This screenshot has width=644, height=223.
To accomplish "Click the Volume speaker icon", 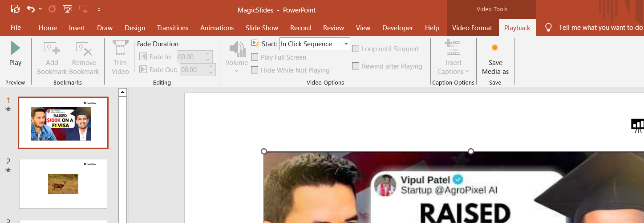I will (237, 49).
